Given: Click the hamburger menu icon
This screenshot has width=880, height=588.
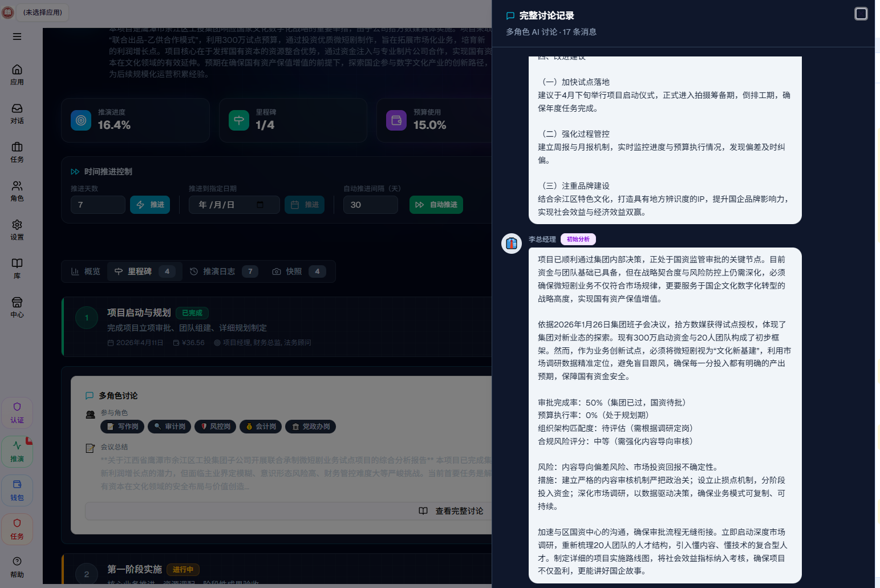Looking at the screenshot, I should [x=17, y=37].
